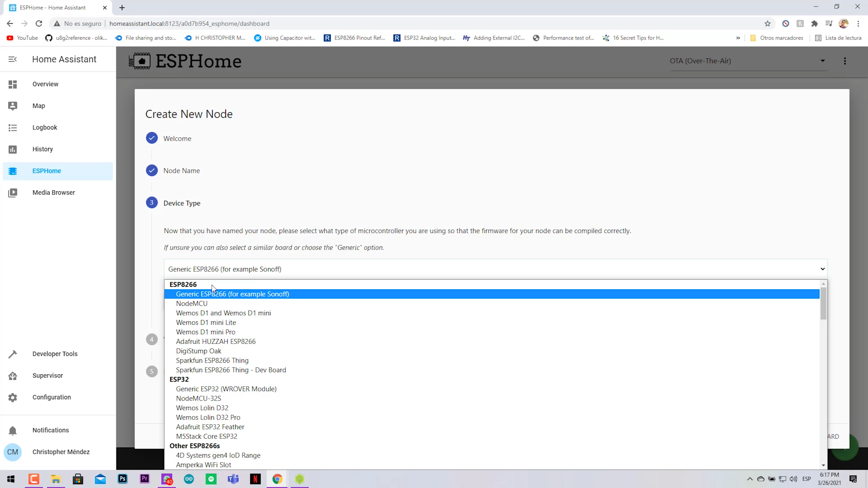Screen dimensions: 868x488
Task: Open the CM user profile avatar
Action: (13, 452)
